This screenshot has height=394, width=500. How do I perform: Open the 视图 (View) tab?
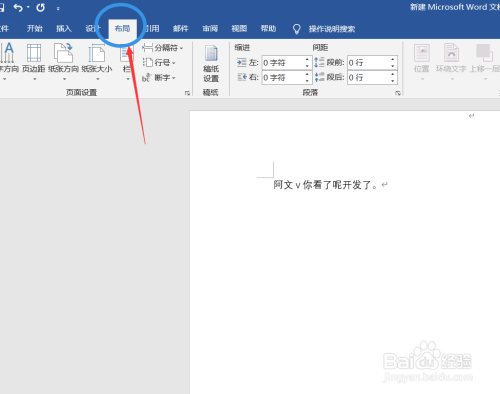click(239, 29)
